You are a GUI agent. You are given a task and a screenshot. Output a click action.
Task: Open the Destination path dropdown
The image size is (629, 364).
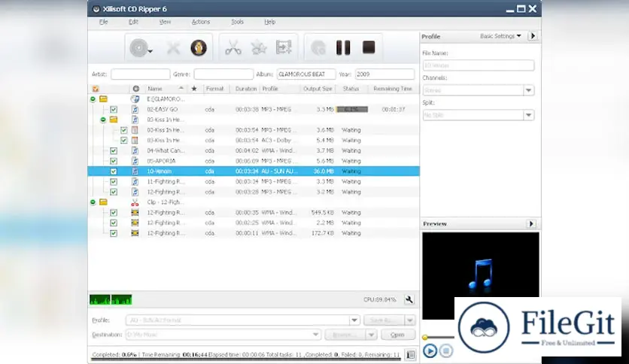coord(316,335)
